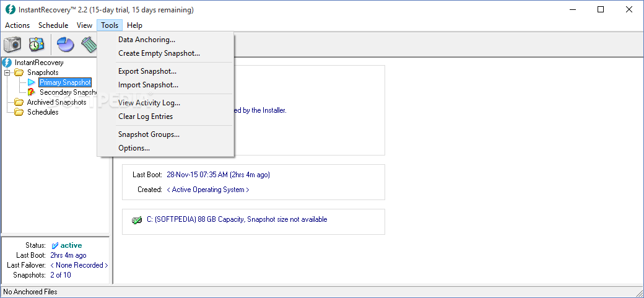Choose Clear Log Entries
This screenshot has height=298, width=644.
[x=165, y=116]
